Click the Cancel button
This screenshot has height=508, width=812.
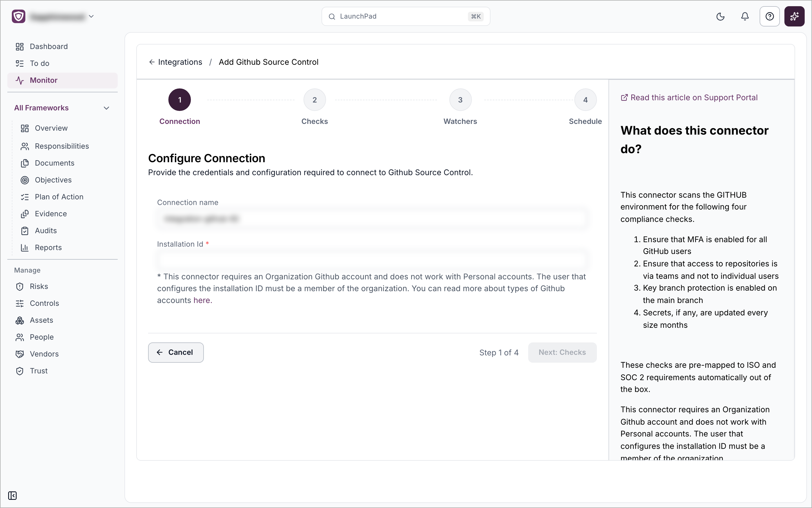pyautogui.click(x=176, y=353)
